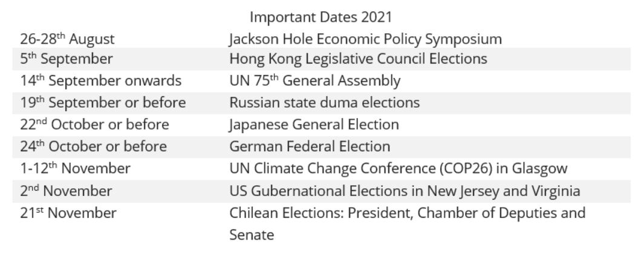Select the 1-12th November date cell
Image resolution: width=644 pixels, height=262 pixels.
75,169
